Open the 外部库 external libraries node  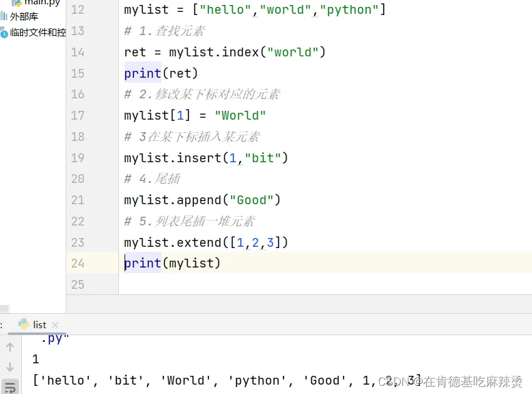tap(24, 16)
